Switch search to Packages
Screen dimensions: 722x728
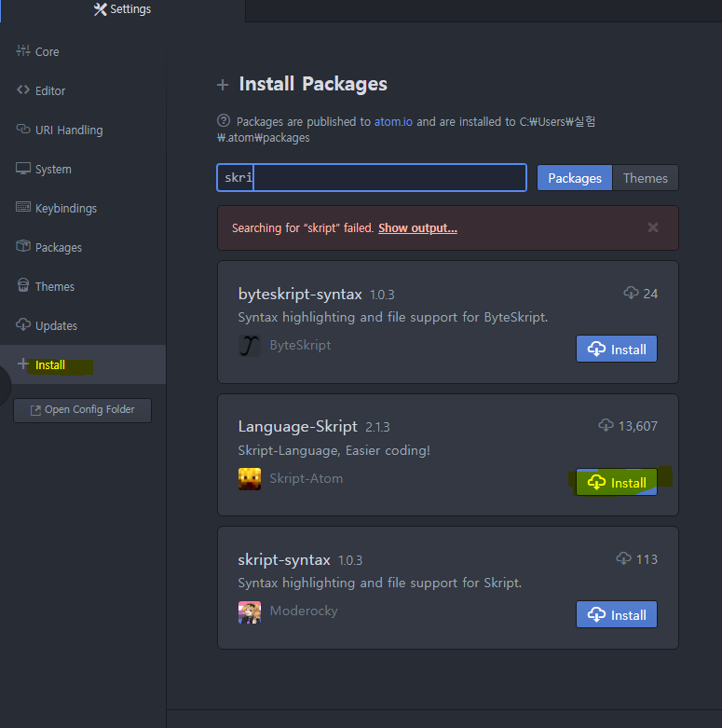point(575,178)
